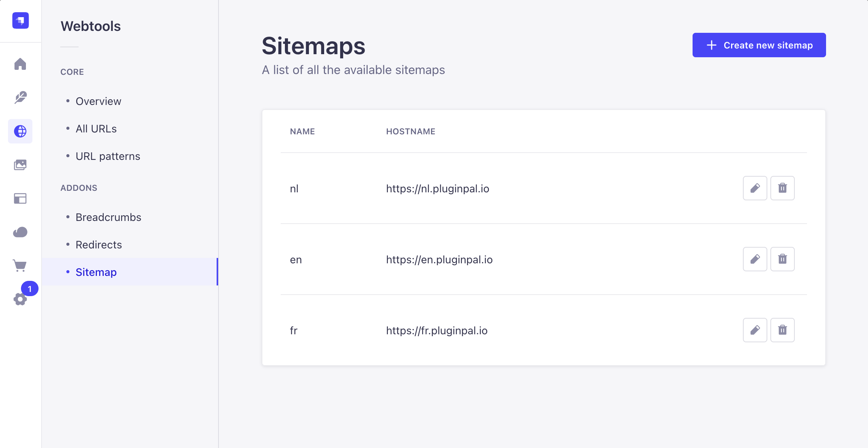Image resolution: width=868 pixels, height=448 pixels.
Task: Edit the fr sitemap pencil icon
Action: click(755, 330)
